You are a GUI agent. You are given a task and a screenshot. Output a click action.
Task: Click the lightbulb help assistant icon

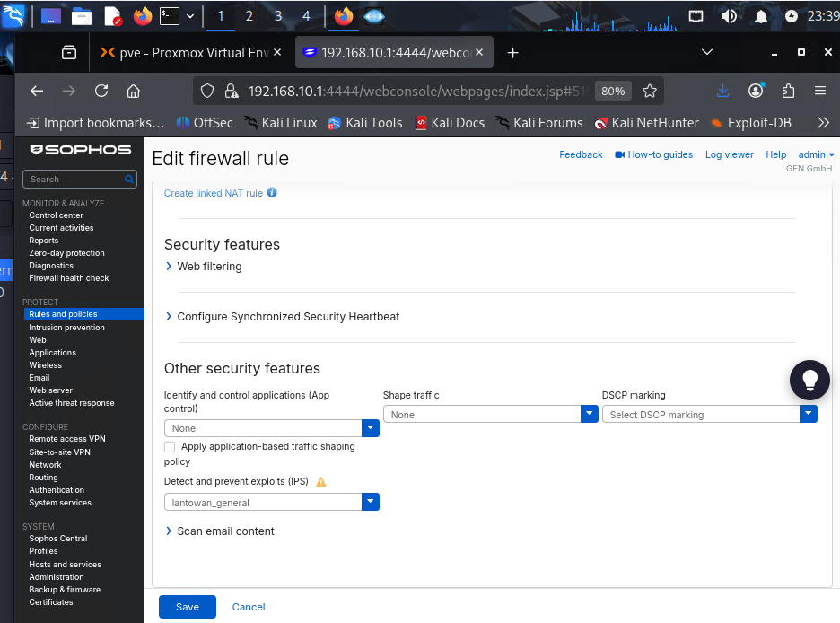click(x=809, y=380)
